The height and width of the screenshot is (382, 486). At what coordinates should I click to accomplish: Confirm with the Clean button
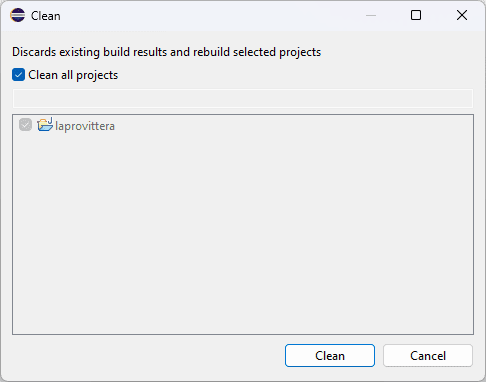pos(330,356)
